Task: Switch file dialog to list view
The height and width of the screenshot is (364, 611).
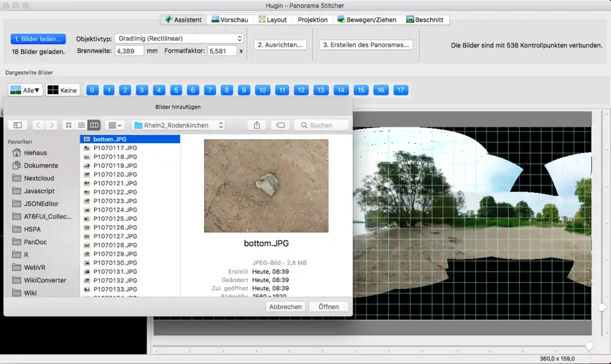Action: point(81,125)
